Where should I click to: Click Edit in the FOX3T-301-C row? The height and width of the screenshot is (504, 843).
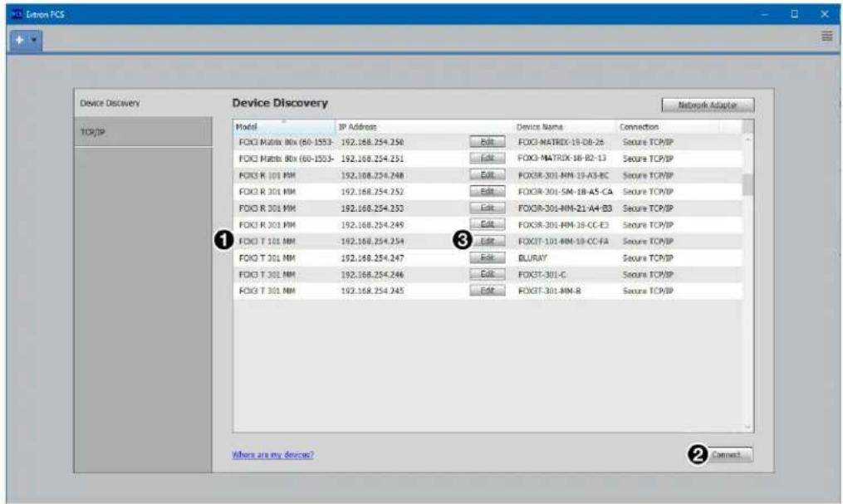487,275
